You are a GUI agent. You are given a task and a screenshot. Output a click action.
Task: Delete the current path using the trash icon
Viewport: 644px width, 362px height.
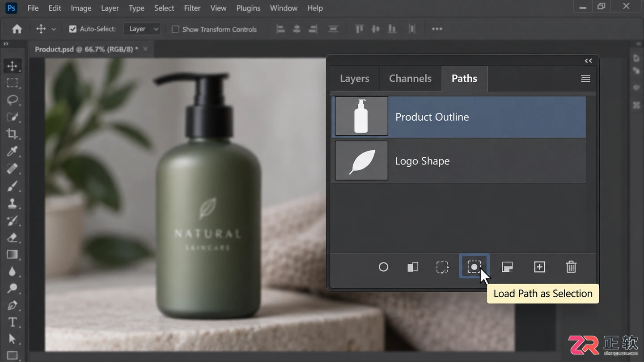[x=571, y=267]
